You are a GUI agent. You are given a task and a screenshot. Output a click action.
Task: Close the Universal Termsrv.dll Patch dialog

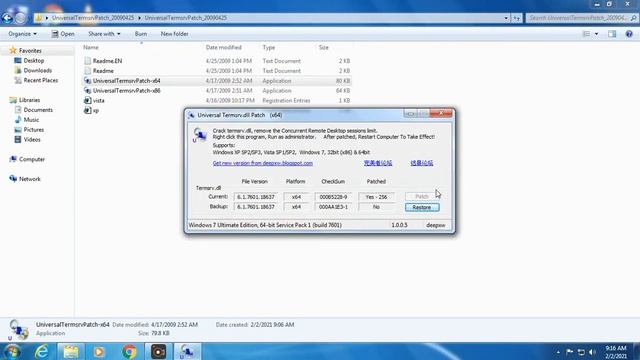coord(441,113)
